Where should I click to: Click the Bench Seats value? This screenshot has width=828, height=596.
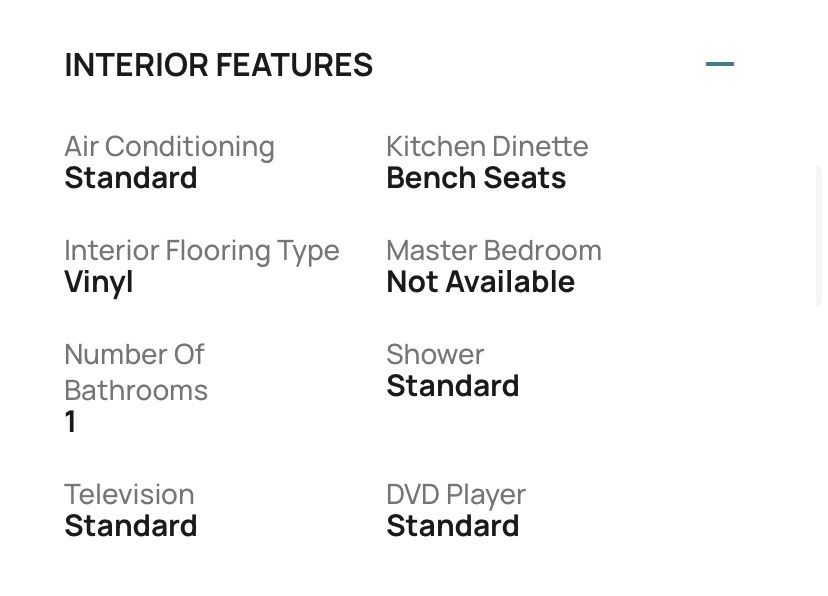pos(476,178)
